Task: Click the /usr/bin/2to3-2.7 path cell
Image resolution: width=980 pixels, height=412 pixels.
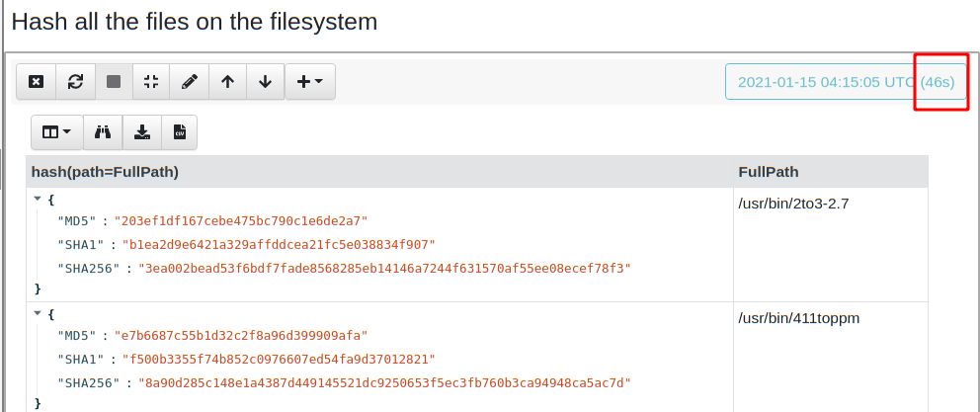Action: tap(794, 204)
